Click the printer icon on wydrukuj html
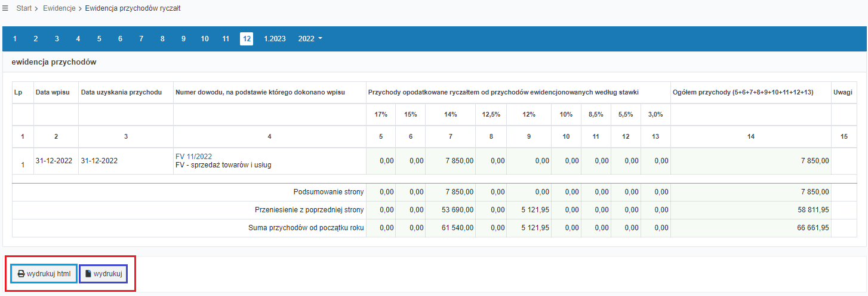 [21, 274]
